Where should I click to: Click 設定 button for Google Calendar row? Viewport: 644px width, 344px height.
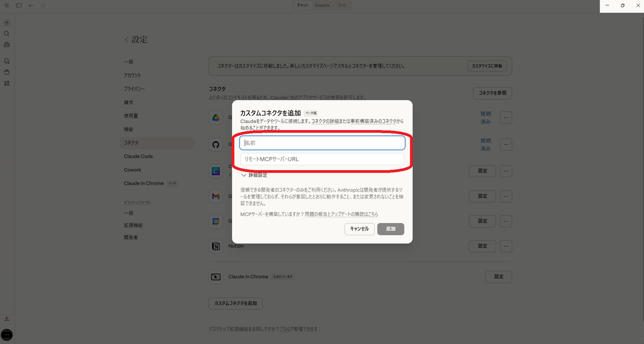(483, 221)
